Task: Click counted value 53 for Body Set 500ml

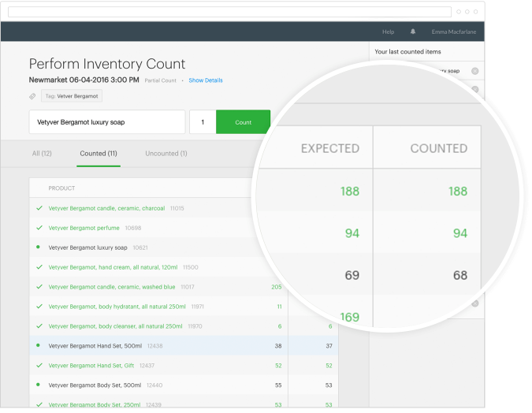Action: (329, 385)
